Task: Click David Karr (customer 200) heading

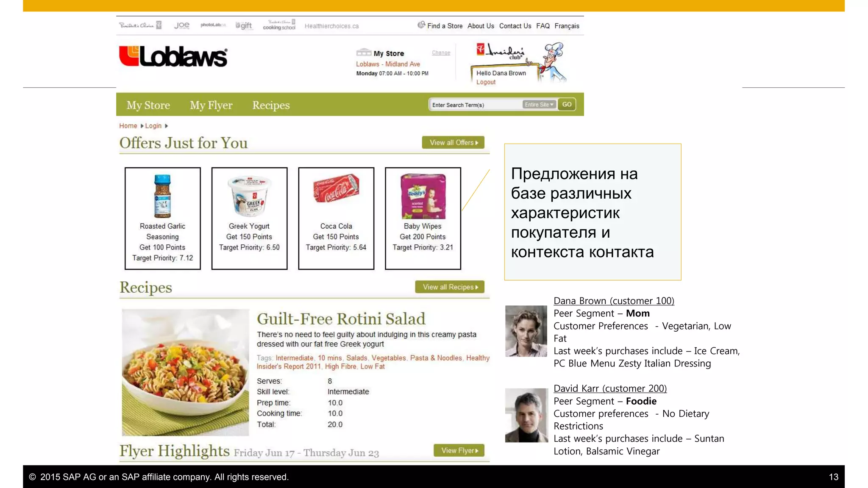Action: (610, 388)
